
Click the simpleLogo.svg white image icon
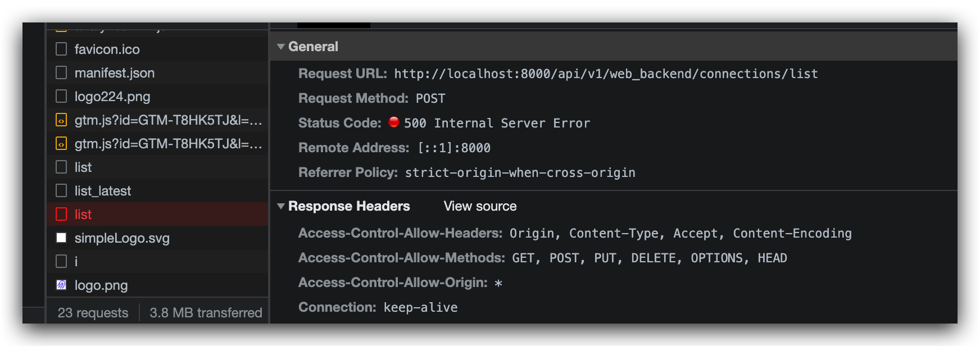(x=61, y=238)
